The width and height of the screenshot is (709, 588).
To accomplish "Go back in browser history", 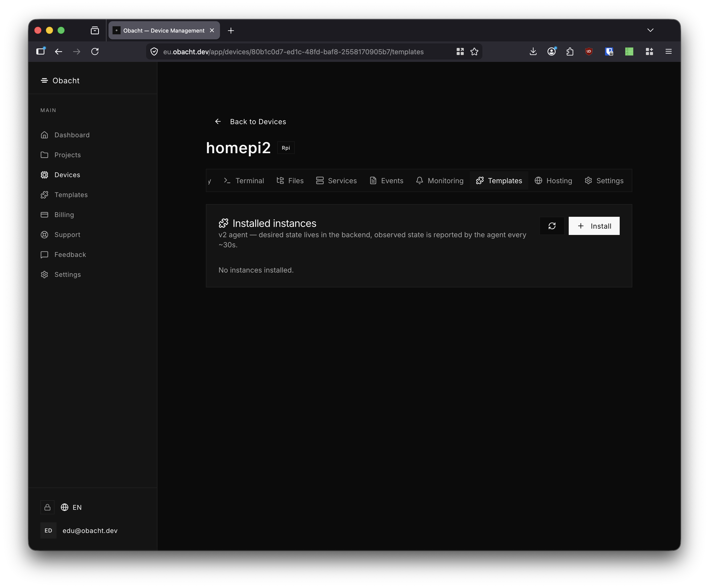I will click(x=58, y=51).
